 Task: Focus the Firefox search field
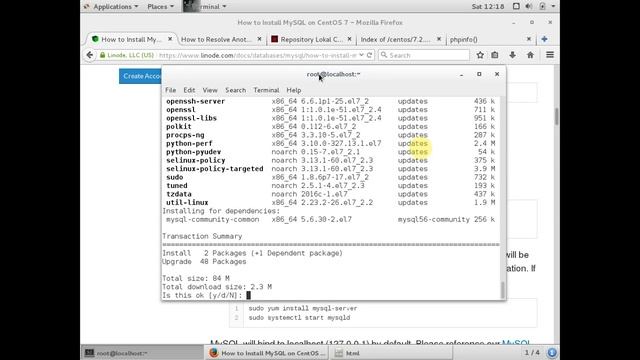424,55
